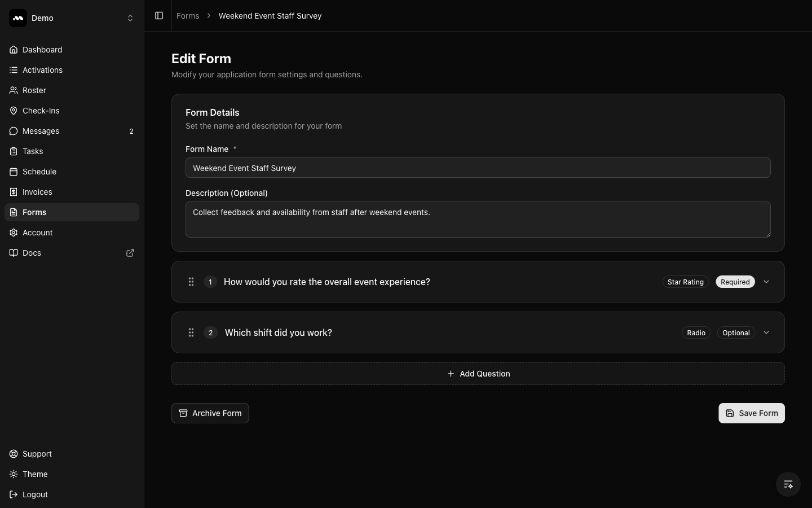Open the Schedule calendar icon
The width and height of the screenshot is (812, 508).
[13, 172]
